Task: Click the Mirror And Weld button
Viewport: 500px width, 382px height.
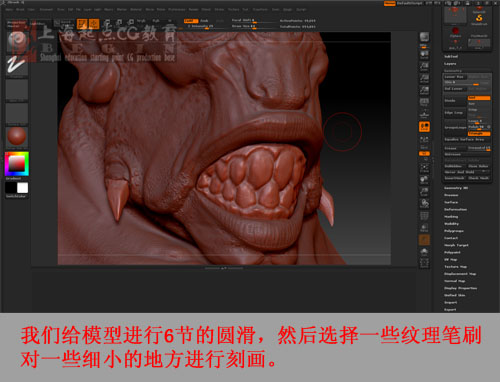Action: (x=467, y=172)
